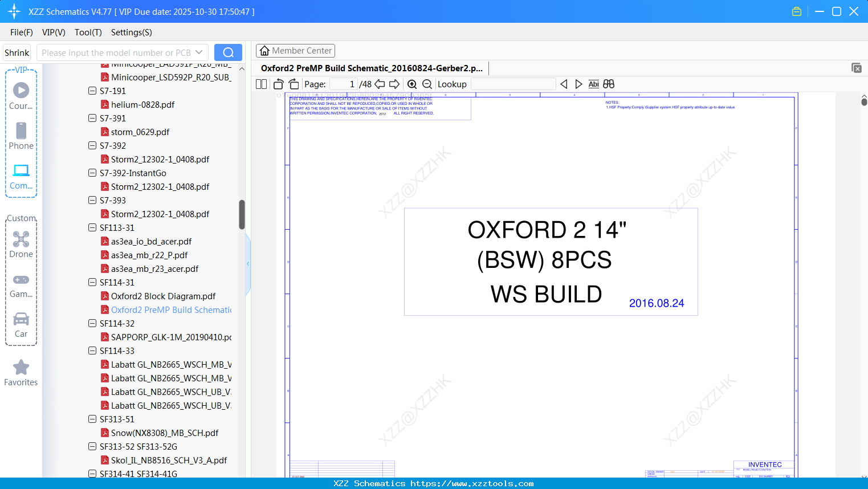
Task: Open SAPPORP_GLK-1M_20190410 pdf file
Action: coord(171,337)
